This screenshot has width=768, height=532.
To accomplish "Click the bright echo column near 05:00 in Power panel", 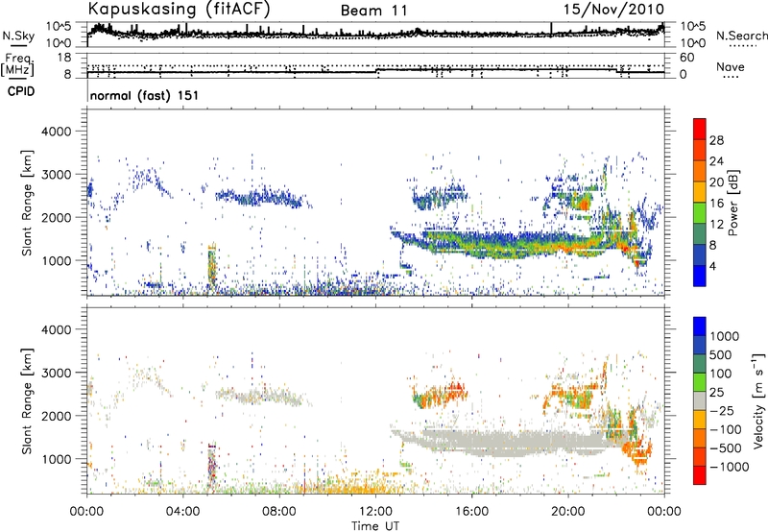I will 211,266.
